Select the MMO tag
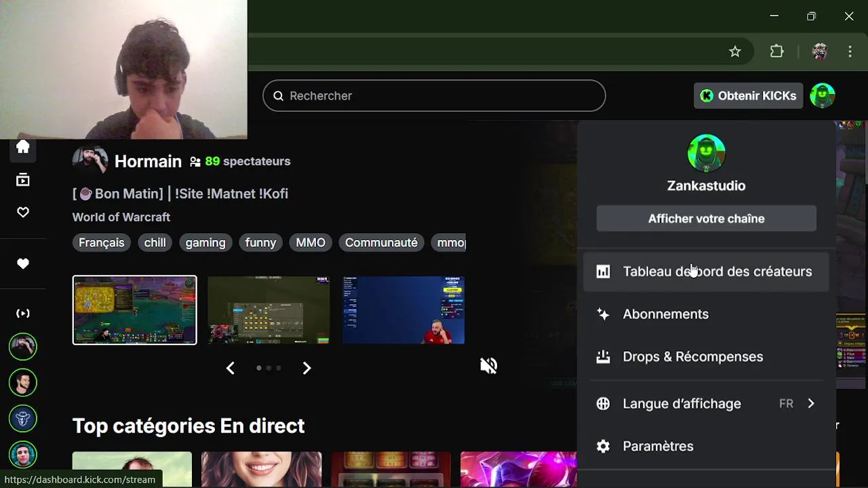The width and height of the screenshot is (868, 488). pos(311,243)
